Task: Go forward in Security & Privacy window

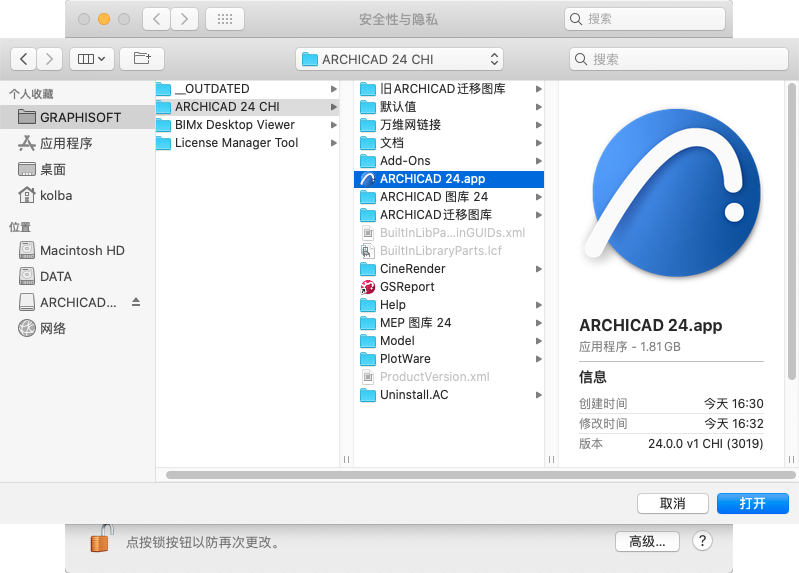Action: coord(184,19)
